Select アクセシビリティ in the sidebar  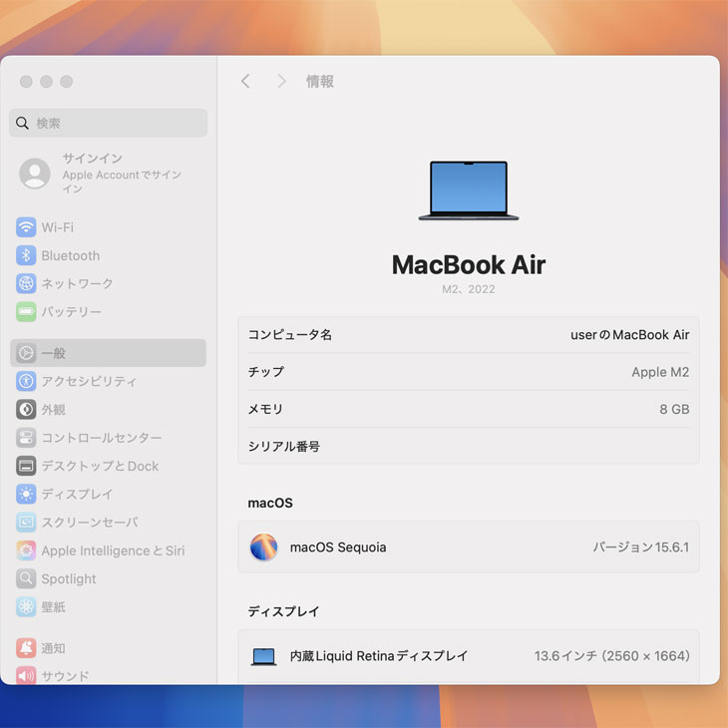pos(89,381)
